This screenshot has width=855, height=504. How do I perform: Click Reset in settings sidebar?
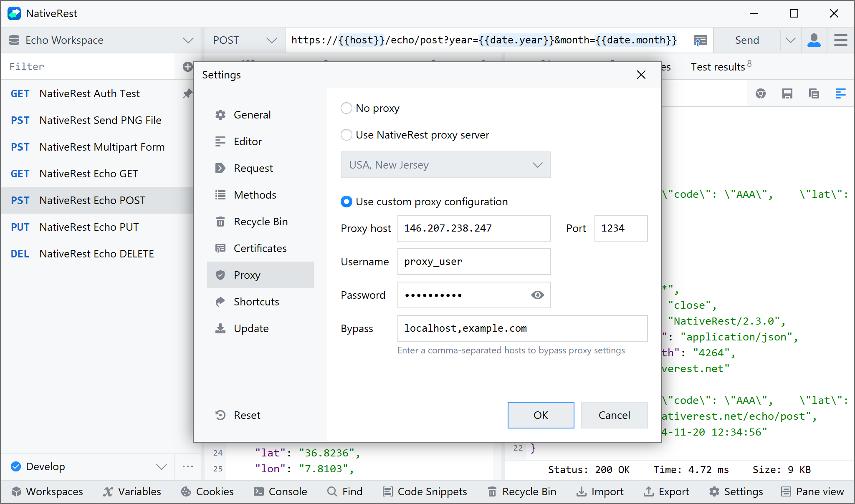[246, 415]
